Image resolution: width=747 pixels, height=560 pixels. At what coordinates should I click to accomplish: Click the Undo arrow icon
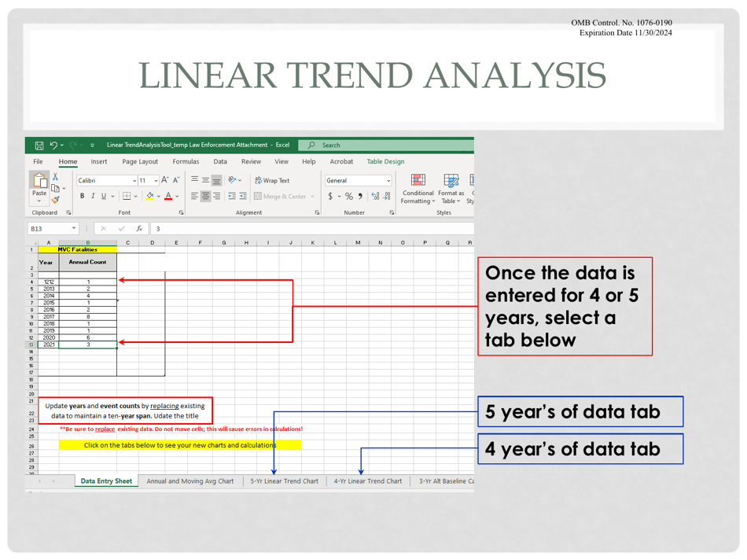(x=53, y=146)
